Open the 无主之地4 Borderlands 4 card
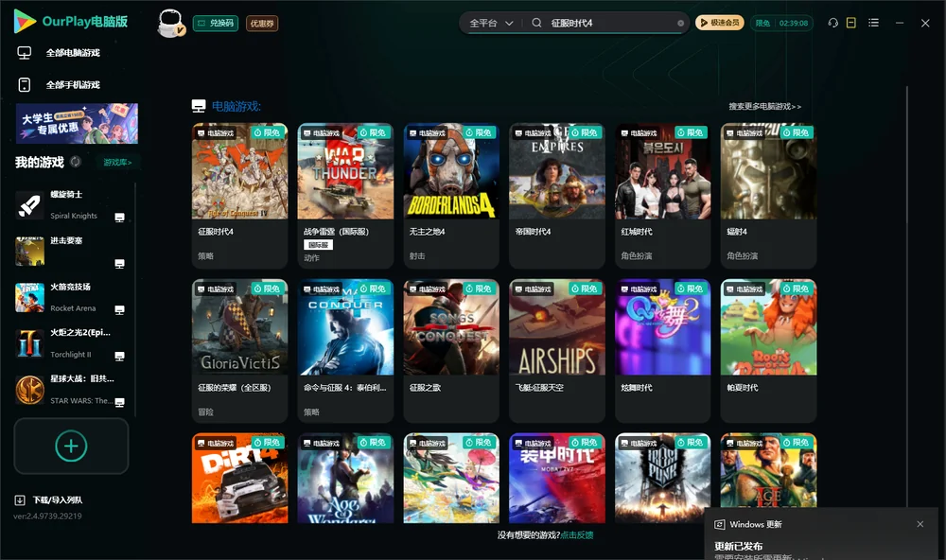 (451, 196)
